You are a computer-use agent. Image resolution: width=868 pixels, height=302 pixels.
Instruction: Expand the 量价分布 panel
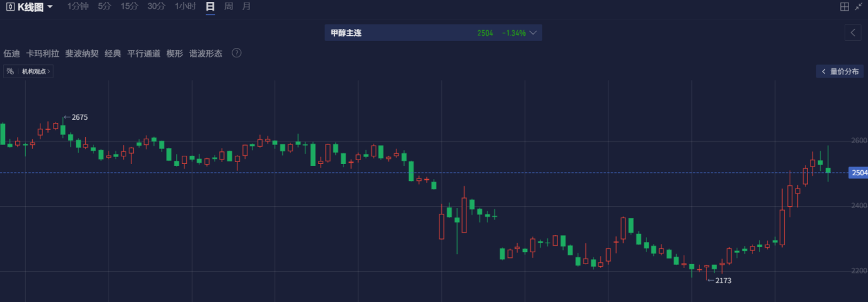click(x=840, y=71)
